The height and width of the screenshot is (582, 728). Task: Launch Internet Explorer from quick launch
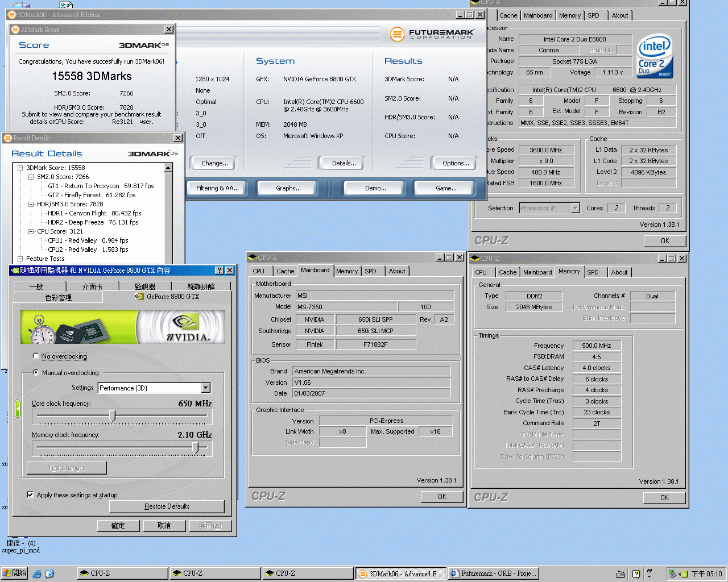tap(37, 573)
